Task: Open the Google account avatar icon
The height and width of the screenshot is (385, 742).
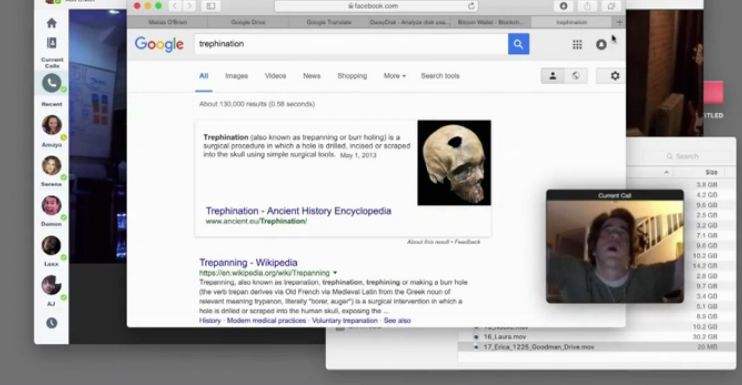Action: coord(601,44)
